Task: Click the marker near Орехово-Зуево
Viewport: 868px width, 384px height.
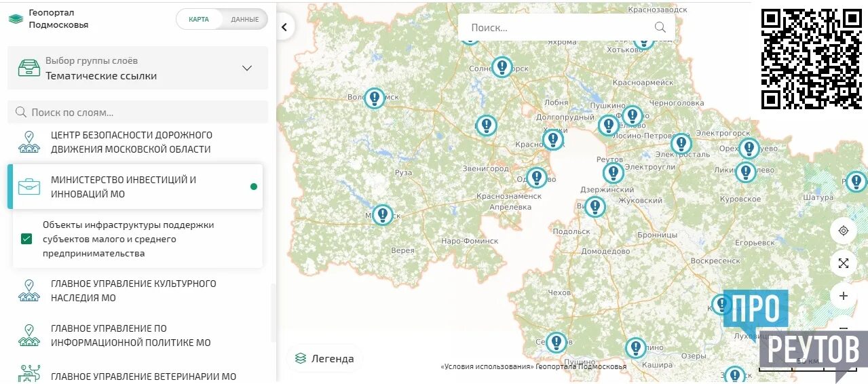Action: tap(749, 149)
